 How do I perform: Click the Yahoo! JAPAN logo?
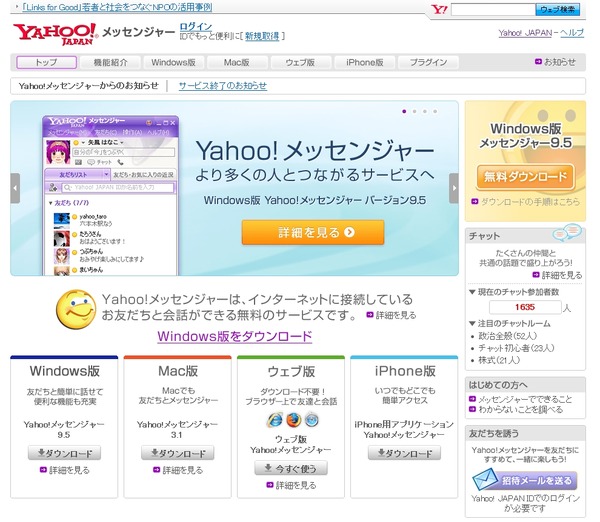point(54,33)
